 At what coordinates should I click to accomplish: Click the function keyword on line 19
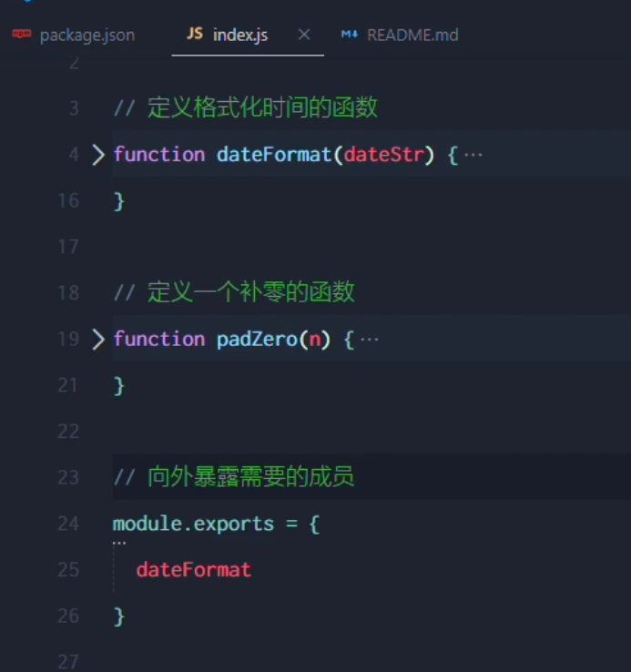click(x=159, y=339)
